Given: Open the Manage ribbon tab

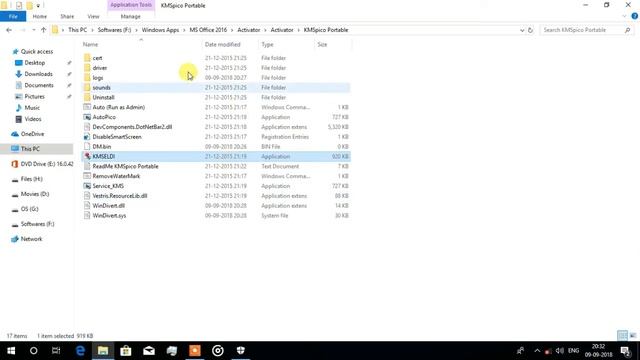Looking at the screenshot, I should [131, 16].
